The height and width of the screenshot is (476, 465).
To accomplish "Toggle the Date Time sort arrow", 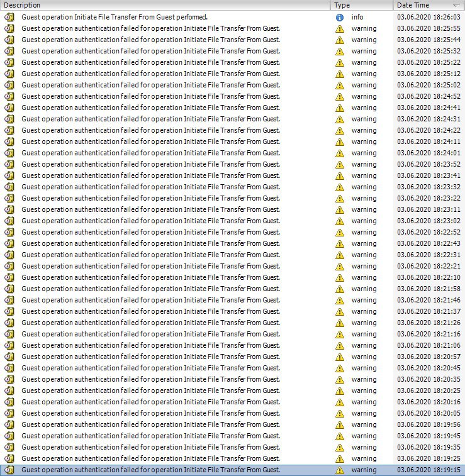I will (456, 5).
